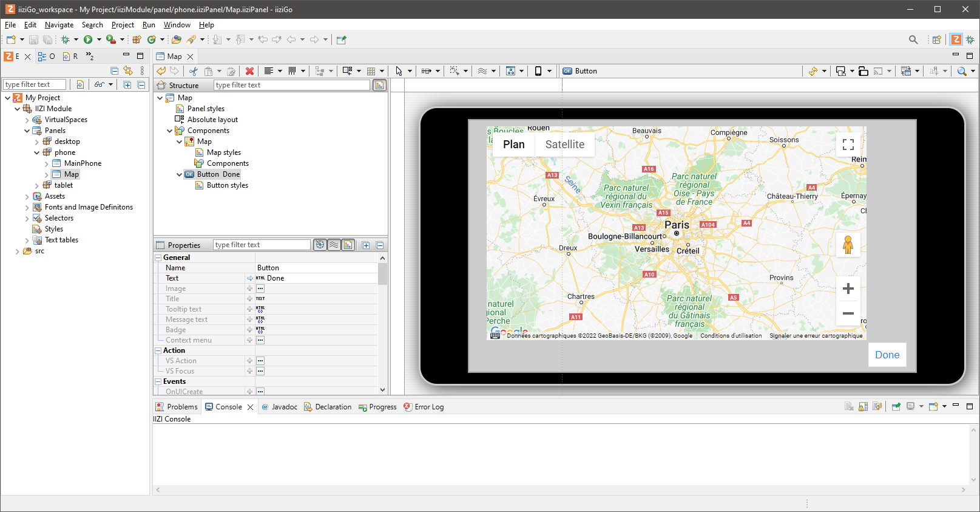
Task: Click the text alignment icon in editor toolbar
Action: (x=269, y=71)
